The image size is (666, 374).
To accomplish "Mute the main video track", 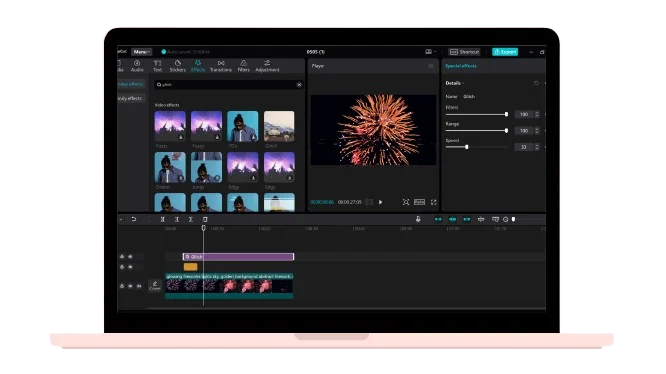I will 139,286.
